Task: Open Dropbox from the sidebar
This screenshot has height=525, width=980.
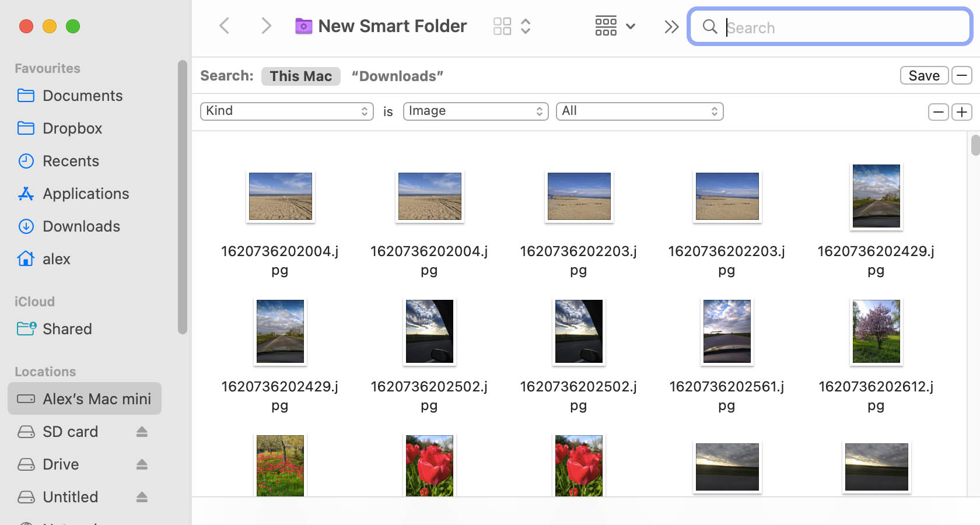Action: [x=72, y=128]
